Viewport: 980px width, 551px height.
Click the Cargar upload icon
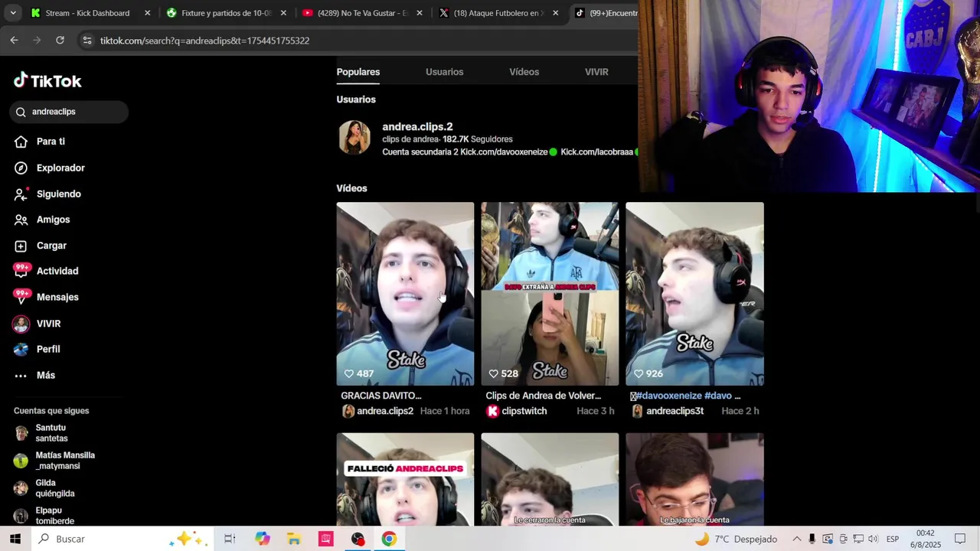tap(21, 246)
